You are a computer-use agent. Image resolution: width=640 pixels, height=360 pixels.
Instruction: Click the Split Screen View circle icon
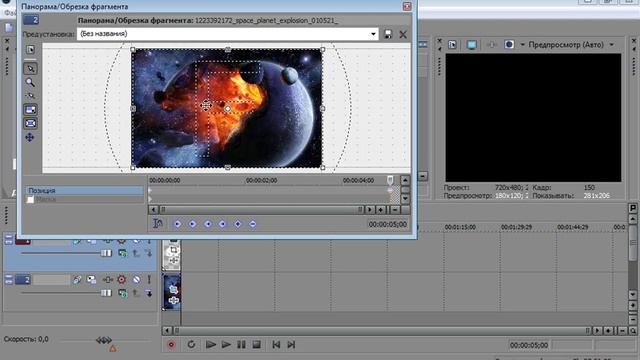pyautogui.click(x=509, y=45)
